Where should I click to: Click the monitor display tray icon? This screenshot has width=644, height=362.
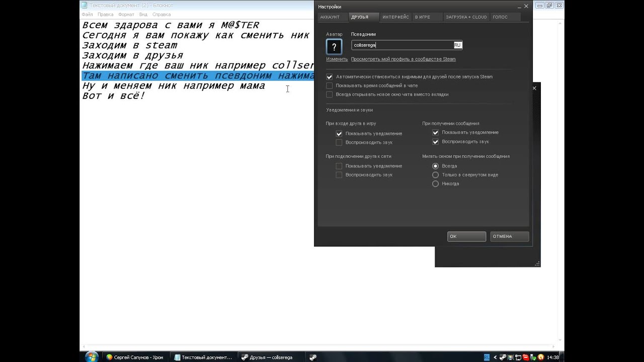[511, 357]
